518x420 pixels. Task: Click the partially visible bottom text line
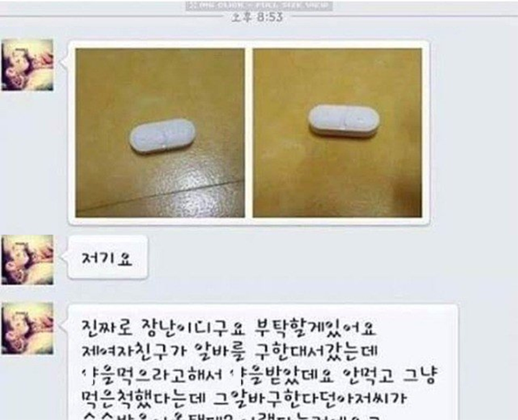pyautogui.click(x=231, y=416)
